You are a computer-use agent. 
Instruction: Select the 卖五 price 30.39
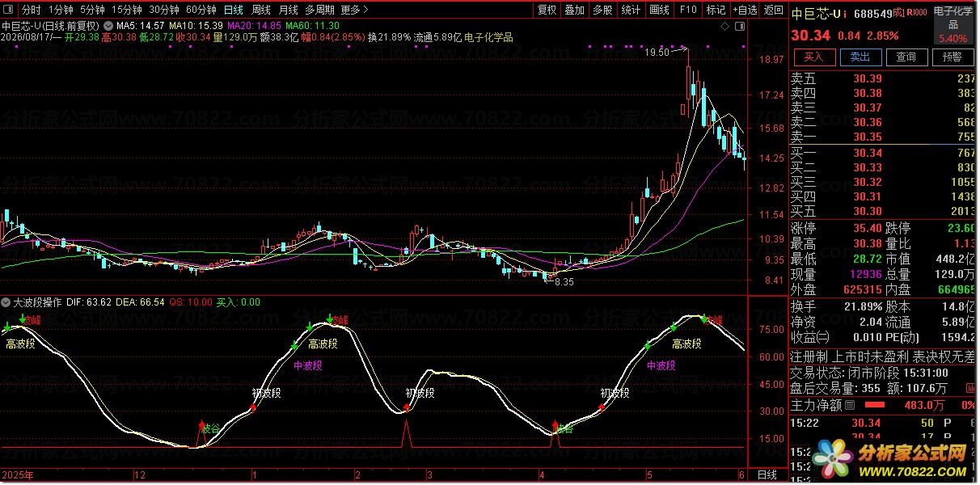point(868,78)
